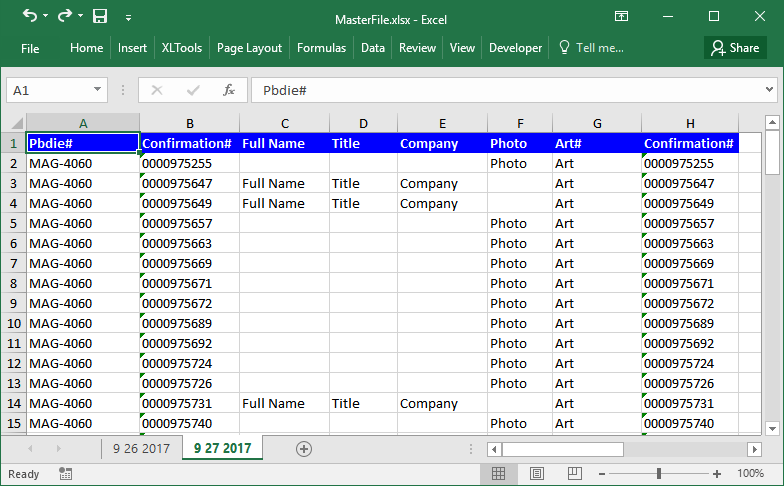Save the workbook with the floppy icon
The height and width of the screenshot is (486, 784).
tap(100, 17)
